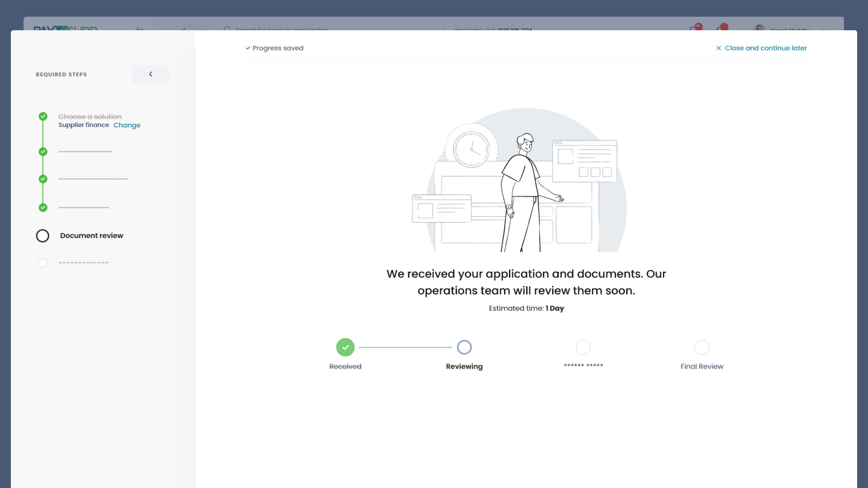868x488 pixels.
Task: Click the masked third progress stage circle
Action: [x=583, y=347]
